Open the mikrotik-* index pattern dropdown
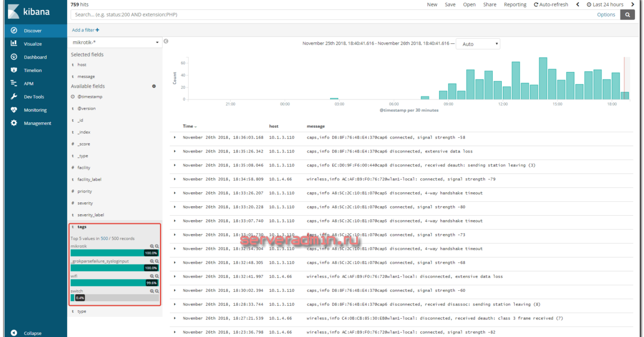The height and width of the screenshot is (337, 644). click(x=115, y=42)
